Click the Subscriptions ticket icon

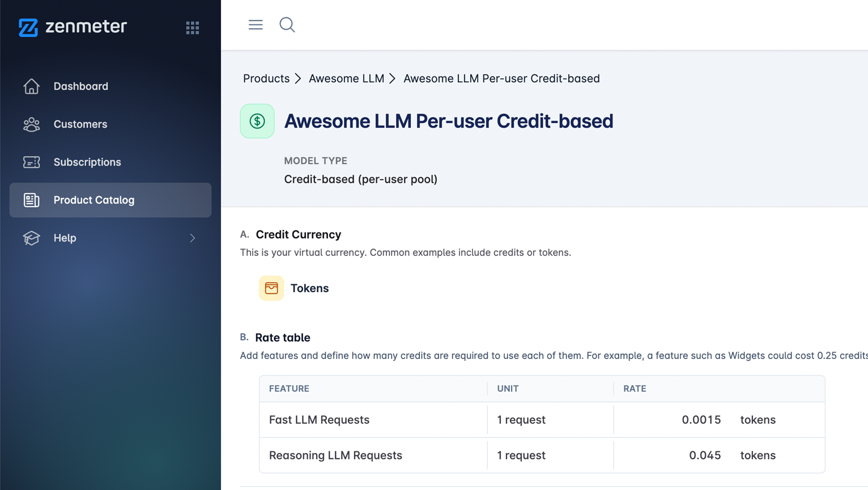[x=32, y=162]
